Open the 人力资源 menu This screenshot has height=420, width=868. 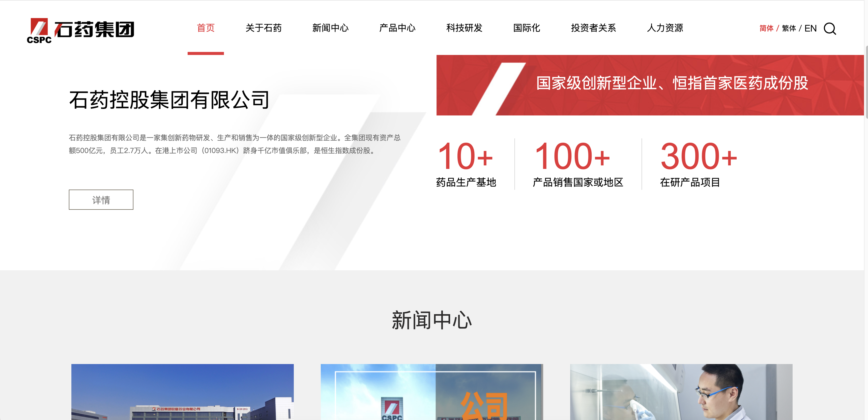665,28
